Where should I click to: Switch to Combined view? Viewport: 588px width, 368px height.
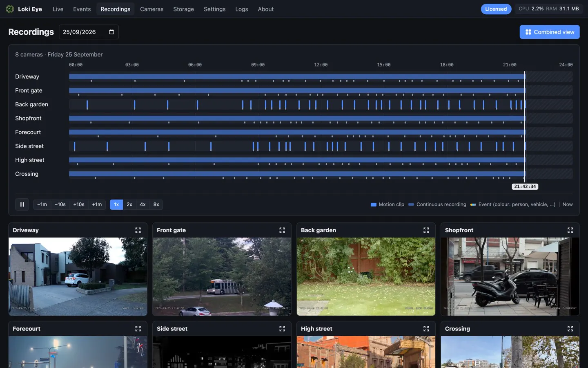tap(550, 32)
